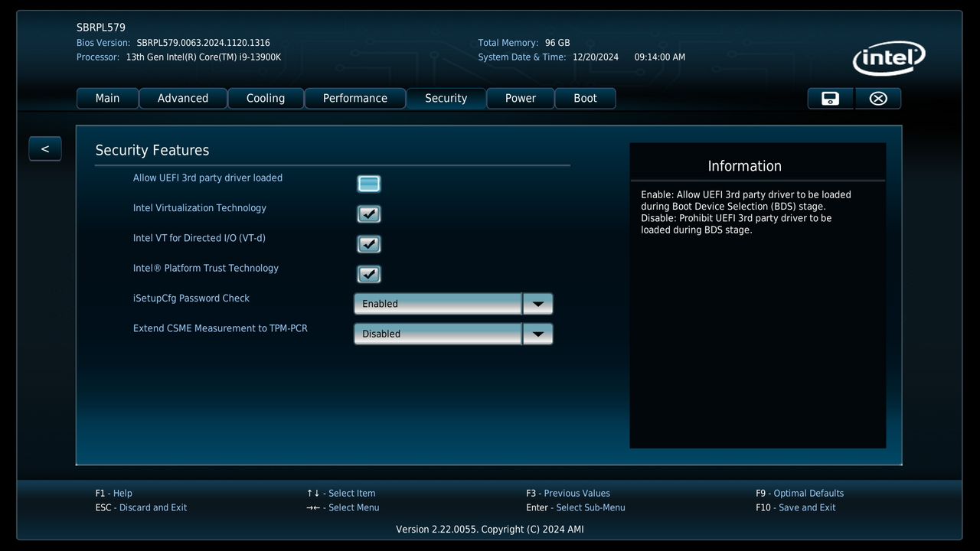980x551 pixels.
Task: Click the exit X icon button
Action: [878, 98]
